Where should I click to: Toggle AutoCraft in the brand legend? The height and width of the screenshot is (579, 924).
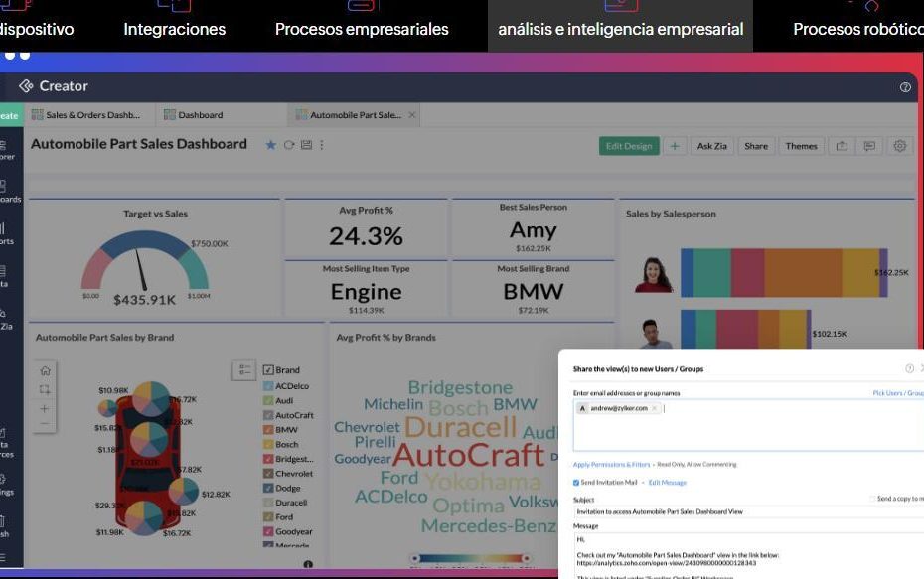coord(268,415)
